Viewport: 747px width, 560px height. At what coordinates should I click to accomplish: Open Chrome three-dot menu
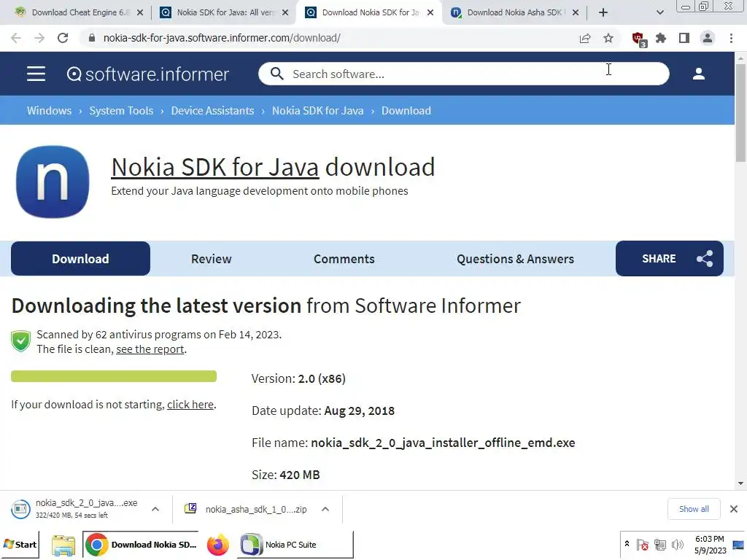click(731, 38)
